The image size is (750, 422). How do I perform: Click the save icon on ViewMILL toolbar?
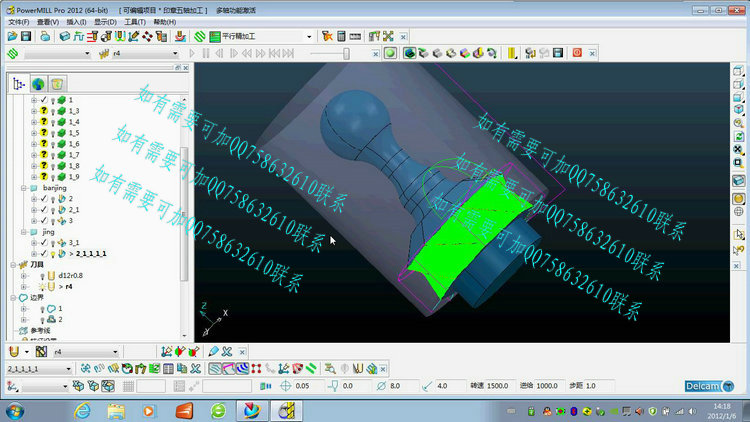tap(558, 53)
